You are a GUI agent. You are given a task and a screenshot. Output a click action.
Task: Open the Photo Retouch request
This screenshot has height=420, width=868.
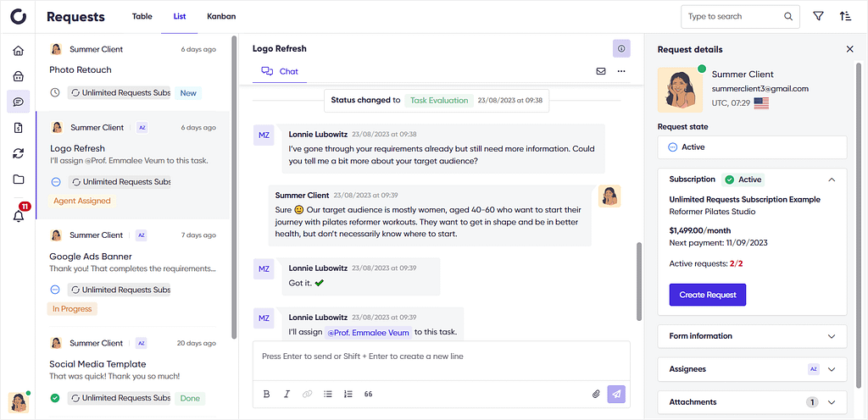pyautogui.click(x=81, y=69)
